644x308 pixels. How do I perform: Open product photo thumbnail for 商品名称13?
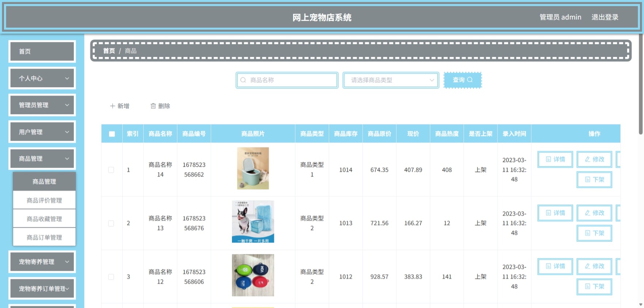(253, 222)
